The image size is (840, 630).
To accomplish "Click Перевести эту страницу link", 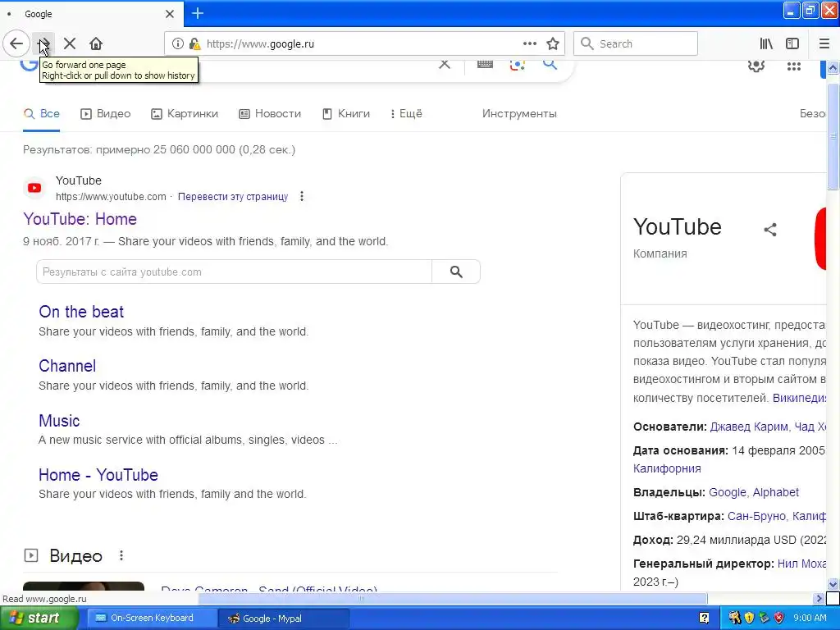I will click(233, 197).
